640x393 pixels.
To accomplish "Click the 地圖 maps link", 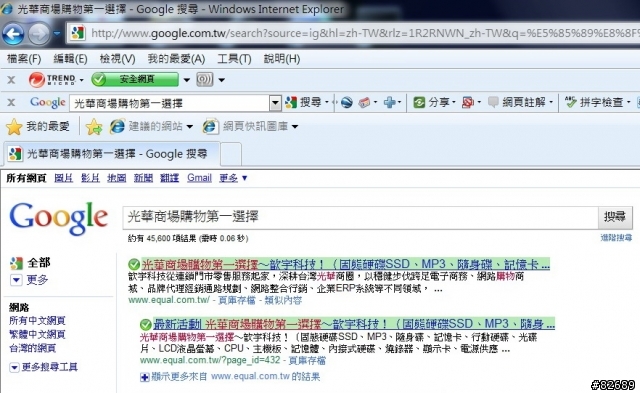I will (117, 178).
